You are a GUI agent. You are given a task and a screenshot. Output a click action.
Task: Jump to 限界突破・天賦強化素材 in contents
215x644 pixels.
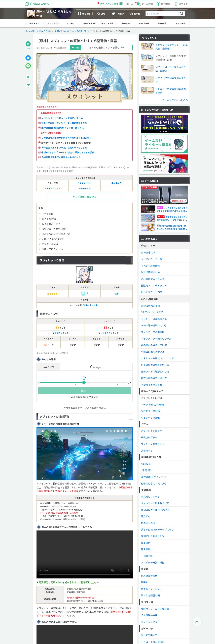click(x=55, y=229)
